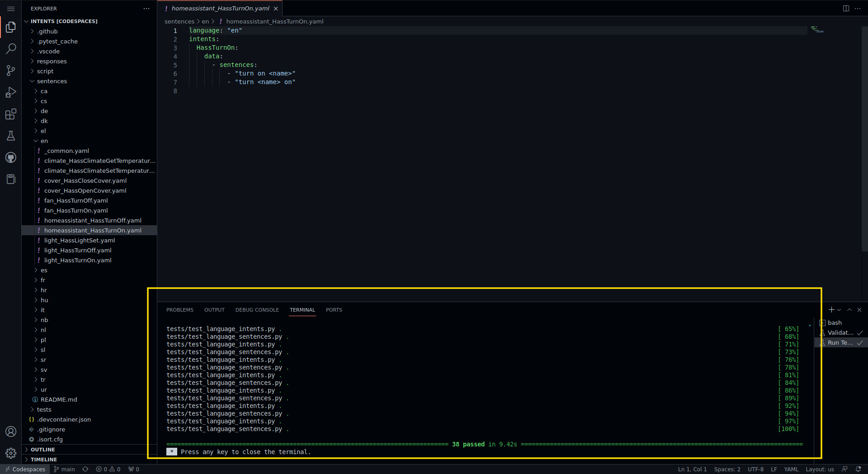Switch to the OUTPUT panel tab
The image size is (868, 474).
(214, 310)
